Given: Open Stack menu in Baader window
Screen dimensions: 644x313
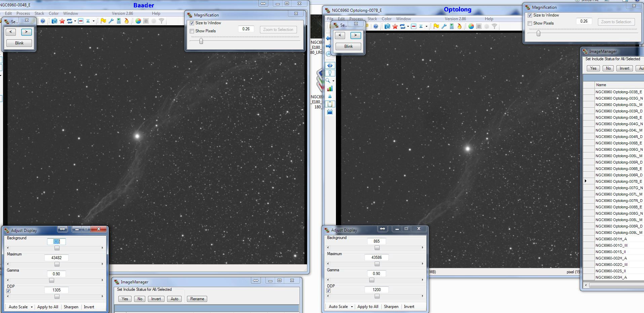Looking at the screenshot, I should 39,13.
